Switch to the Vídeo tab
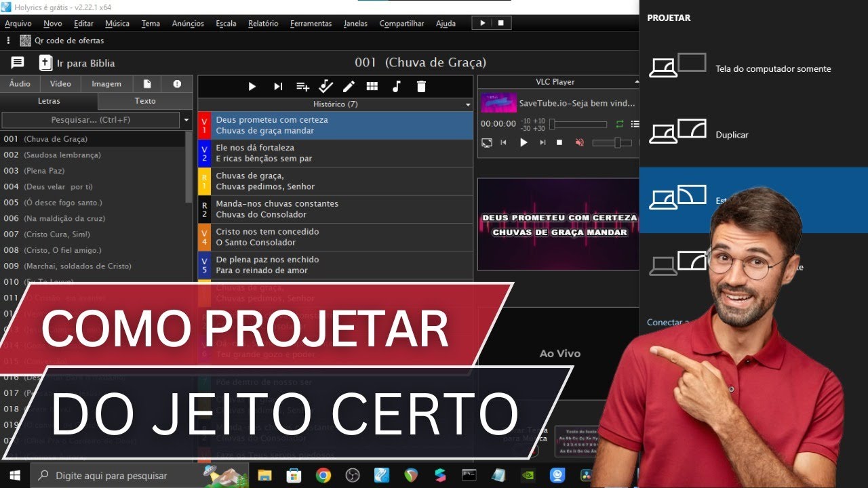Viewport: 868px width, 488px height. pyautogui.click(x=60, y=84)
